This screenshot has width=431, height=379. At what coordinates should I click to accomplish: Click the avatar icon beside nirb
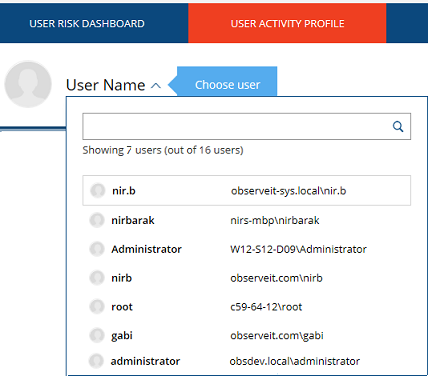[x=97, y=278]
